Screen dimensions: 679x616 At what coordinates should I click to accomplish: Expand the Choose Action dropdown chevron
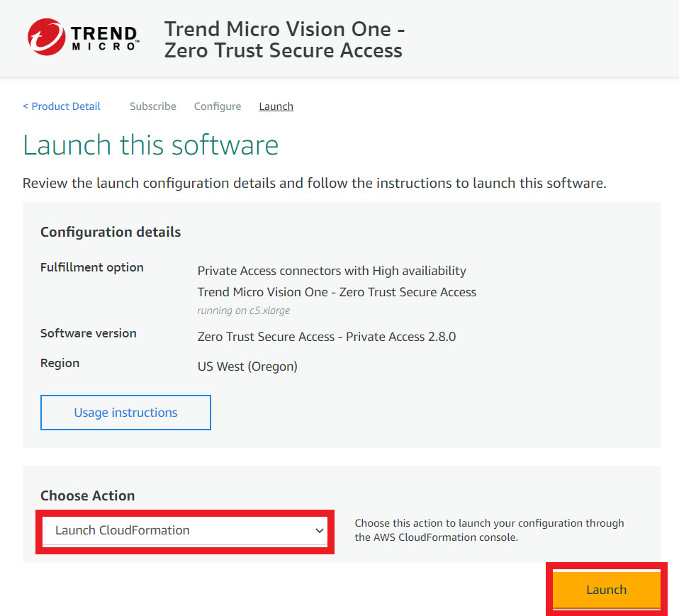(318, 530)
